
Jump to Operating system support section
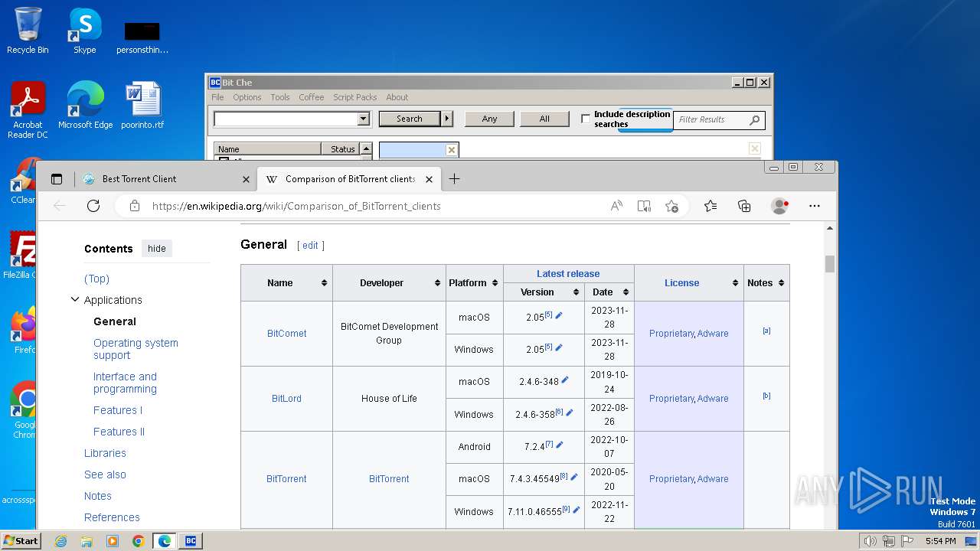coord(136,349)
